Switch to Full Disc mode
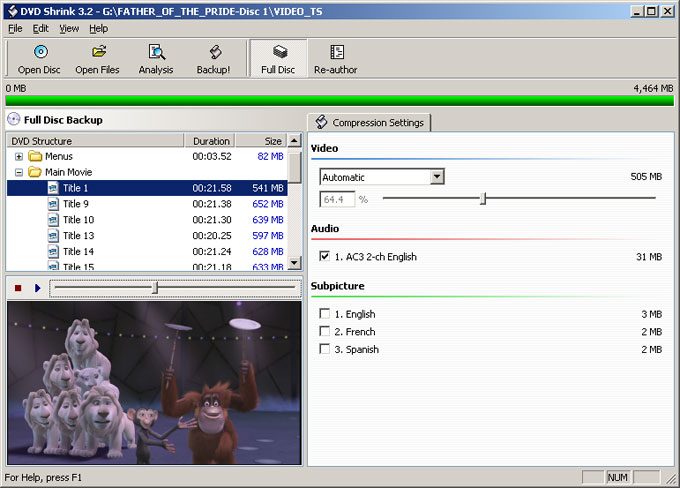Screen dimensions: 680x488 [x=278, y=59]
